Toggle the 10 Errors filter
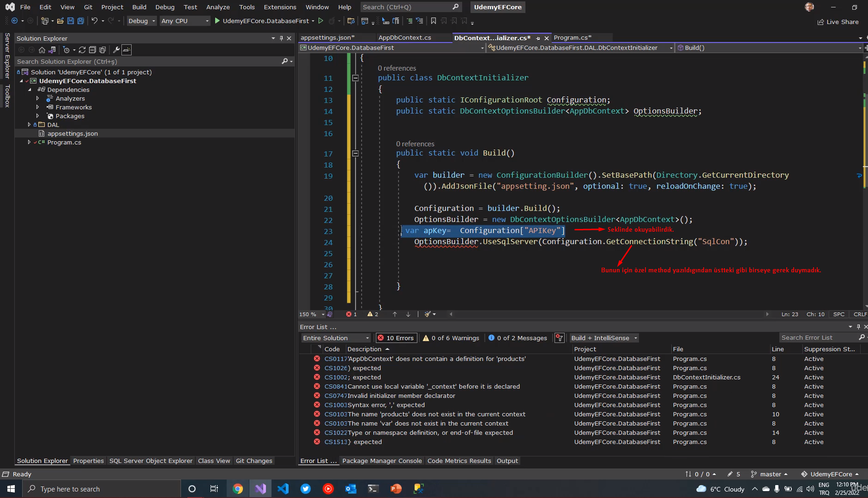This screenshot has width=868, height=498. (396, 337)
